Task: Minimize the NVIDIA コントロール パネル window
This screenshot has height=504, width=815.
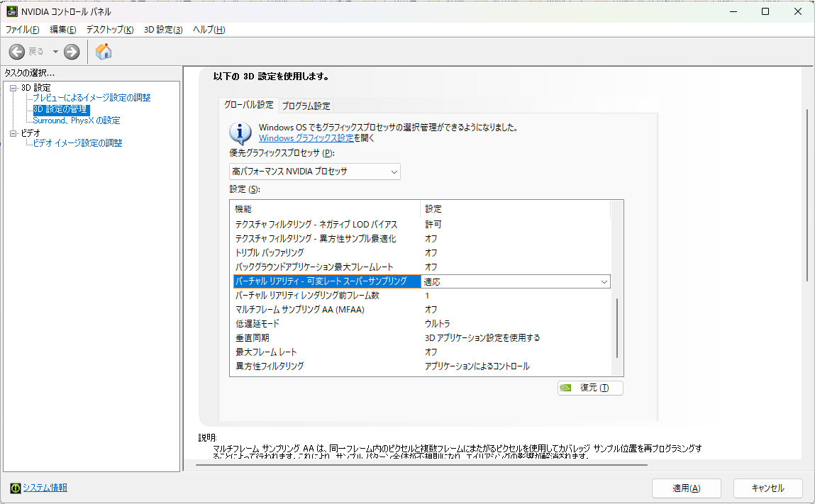Action: coord(733,11)
